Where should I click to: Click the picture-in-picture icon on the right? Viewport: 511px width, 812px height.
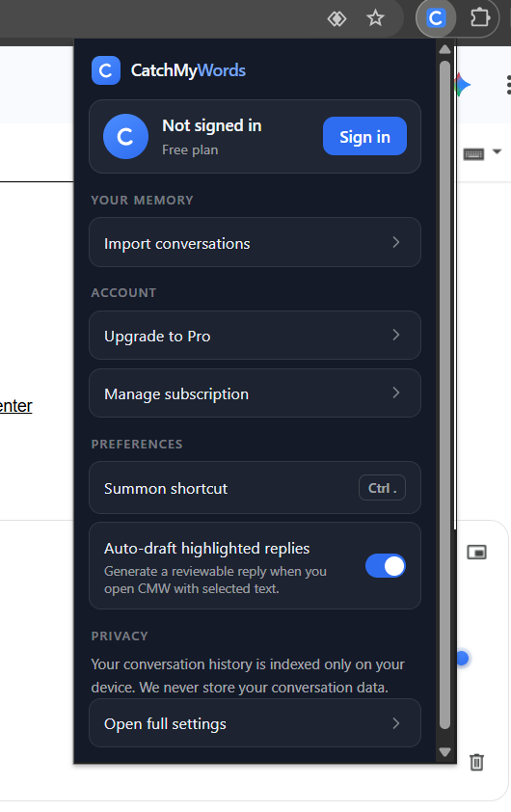pyautogui.click(x=476, y=552)
